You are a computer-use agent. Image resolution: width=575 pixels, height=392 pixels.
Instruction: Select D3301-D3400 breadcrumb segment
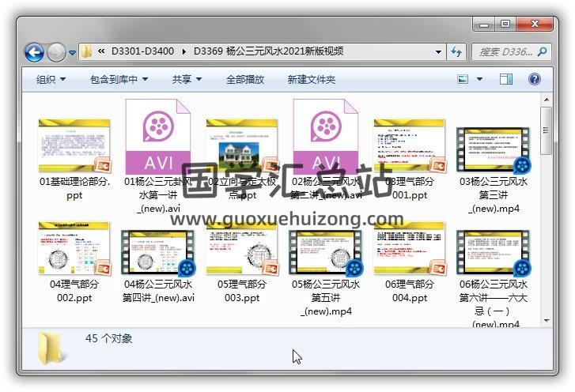(142, 51)
